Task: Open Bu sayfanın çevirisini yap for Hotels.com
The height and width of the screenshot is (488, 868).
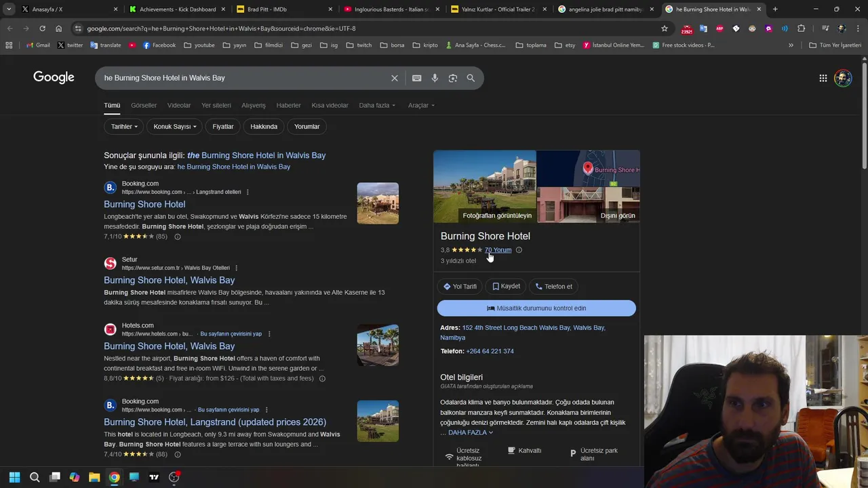Action: tap(231, 334)
